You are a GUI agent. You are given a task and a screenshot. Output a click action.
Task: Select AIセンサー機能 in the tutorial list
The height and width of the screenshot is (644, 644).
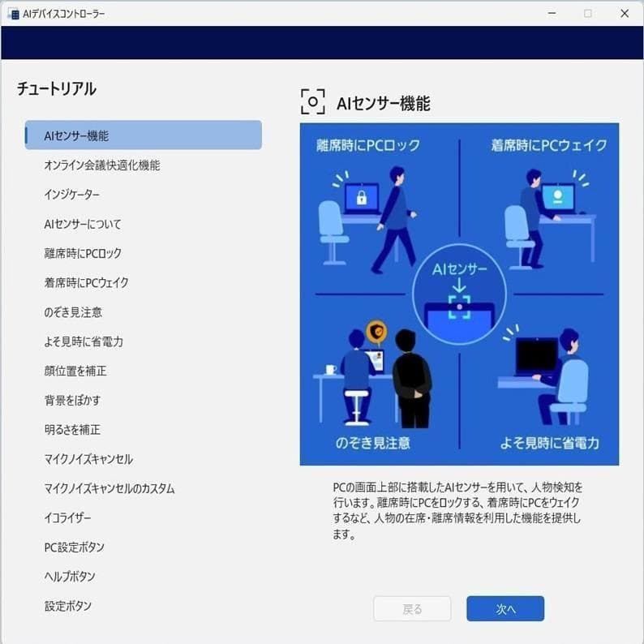144,135
